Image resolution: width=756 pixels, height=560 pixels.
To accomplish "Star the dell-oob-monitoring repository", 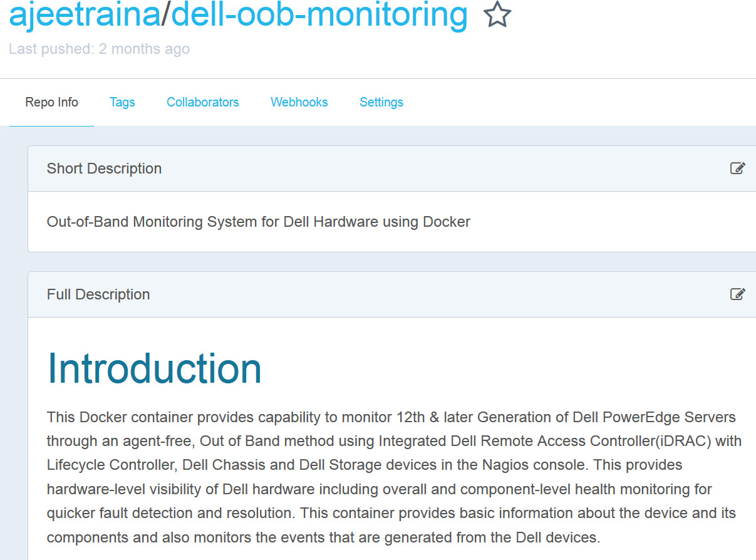I will [497, 14].
